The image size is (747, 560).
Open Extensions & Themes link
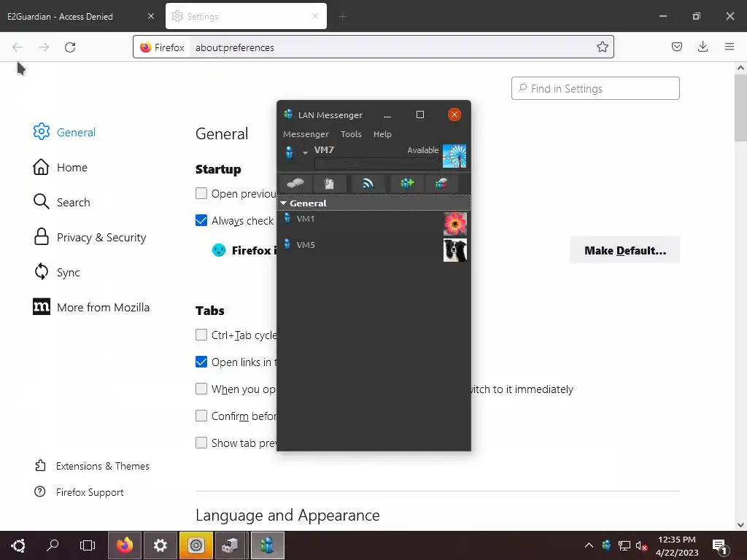(92, 466)
